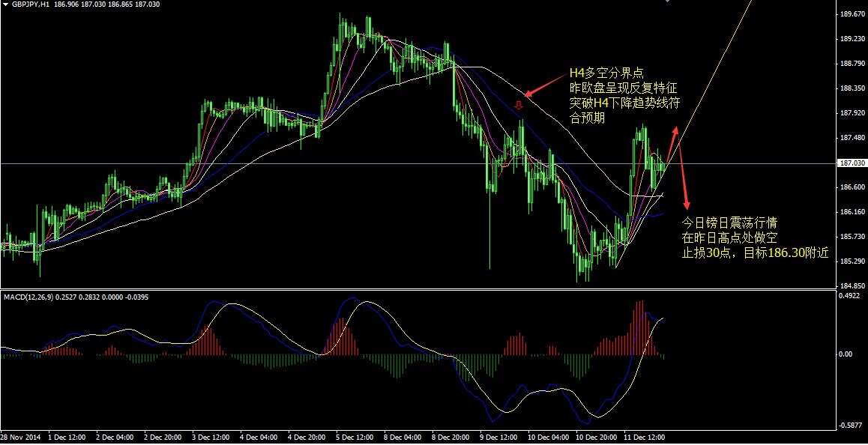Screen dimensions: 868x445
Task: Click the 2 Dec 04:00 time label
Action: [x=115, y=438]
